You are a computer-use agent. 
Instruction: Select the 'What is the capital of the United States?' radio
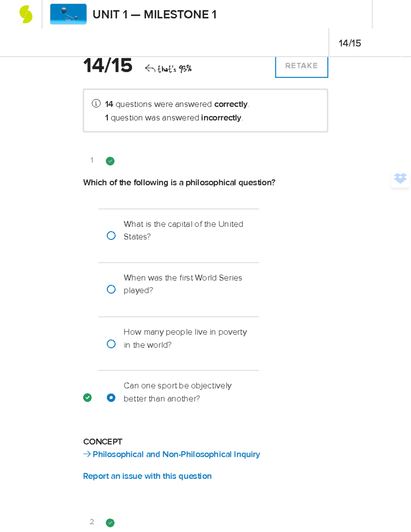[x=111, y=235]
